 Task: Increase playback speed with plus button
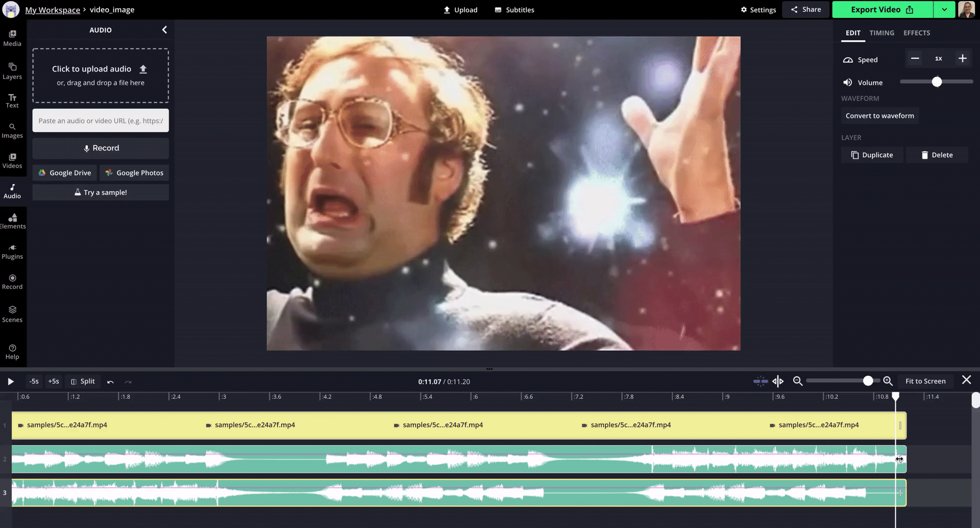(963, 59)
